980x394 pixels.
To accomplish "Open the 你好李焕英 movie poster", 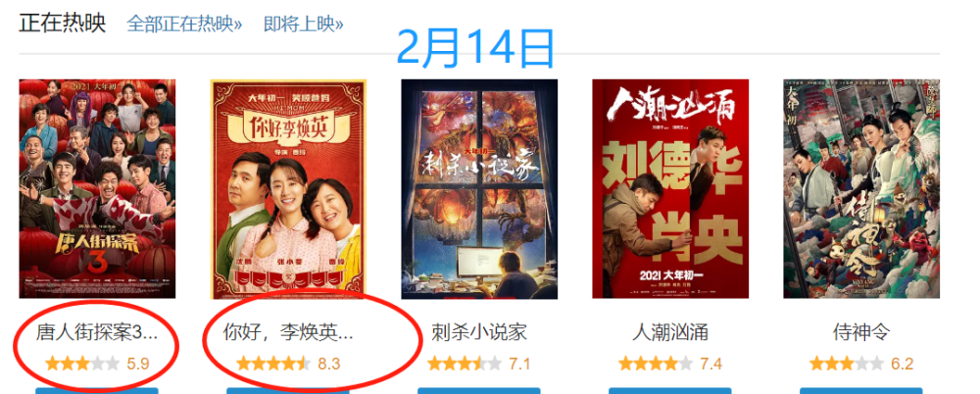I will tap(288, 189).
